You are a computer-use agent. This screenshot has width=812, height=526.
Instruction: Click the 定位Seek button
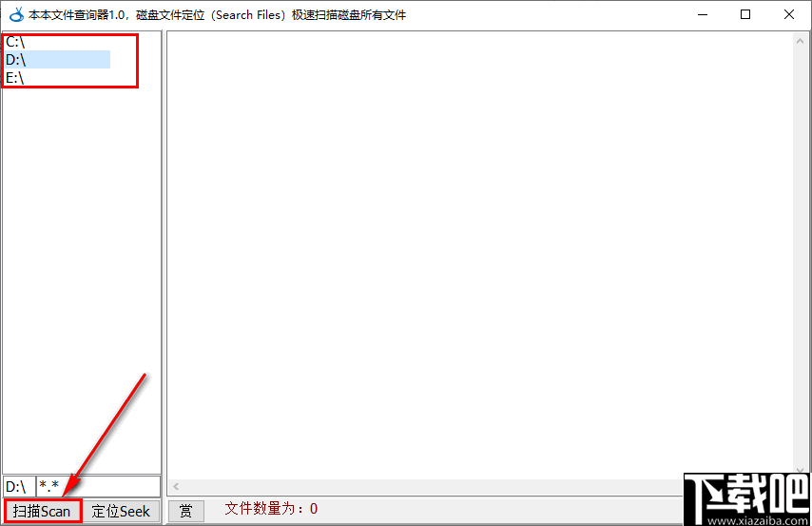[x=121, y=511]
